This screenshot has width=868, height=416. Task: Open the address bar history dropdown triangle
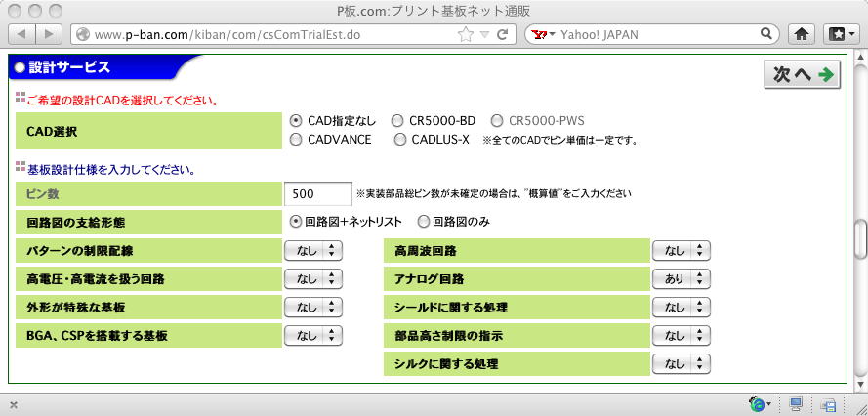[x=484, y=35]
